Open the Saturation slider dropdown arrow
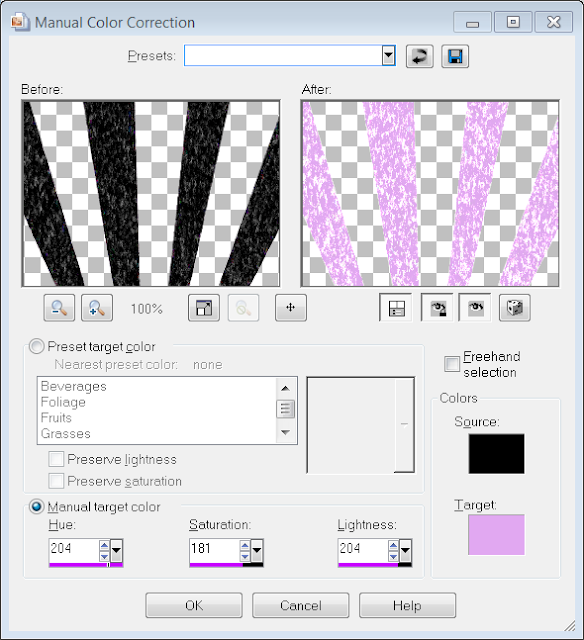Image resolution: width=584 pixels, height=640 pixels. 257,551
